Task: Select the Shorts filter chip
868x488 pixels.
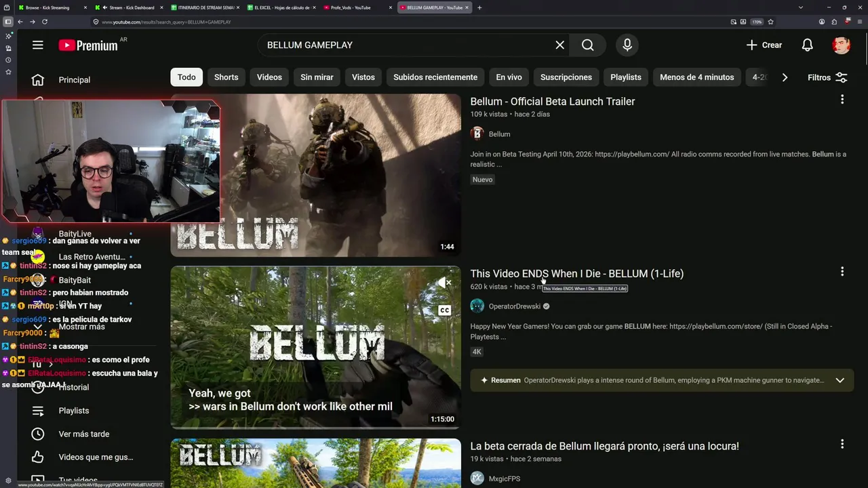Action: [226, 77]
